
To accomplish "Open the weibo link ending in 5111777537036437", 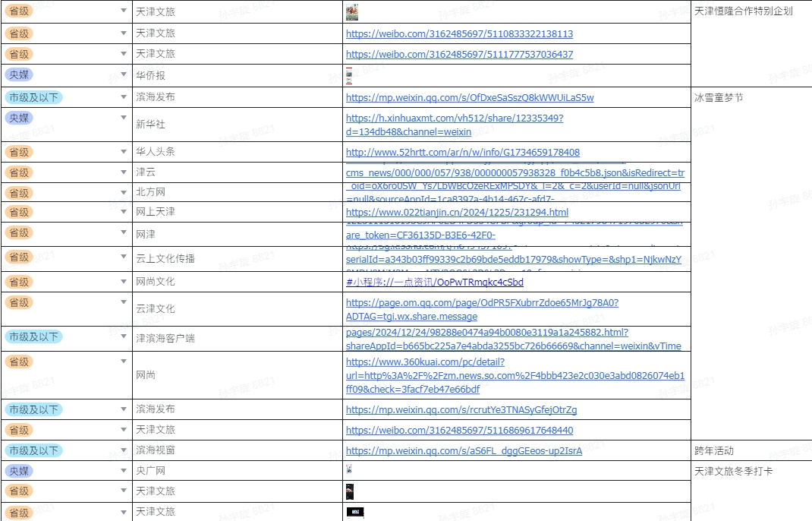I will [x=459, y=54].
